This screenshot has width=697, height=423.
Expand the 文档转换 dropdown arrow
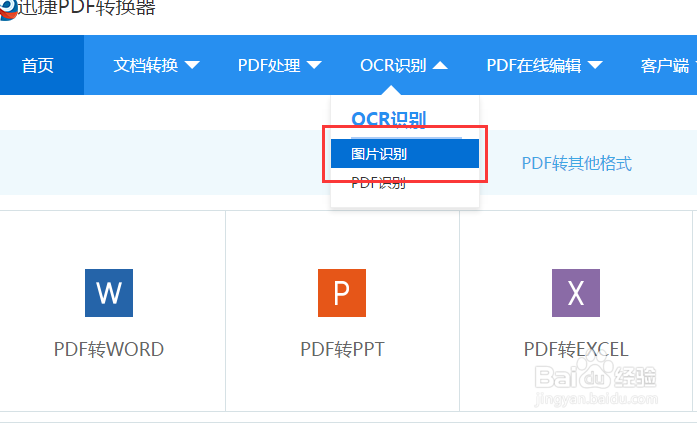click(192, 65)
